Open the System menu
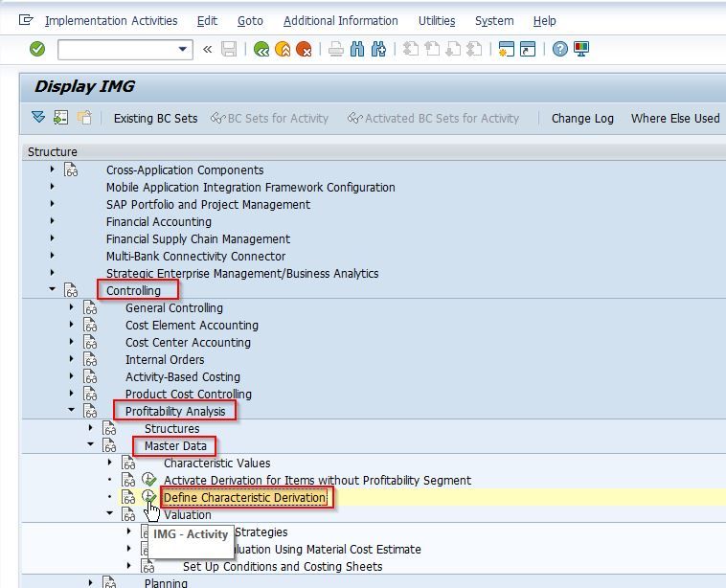The image size is (726, 588). (494, 21)
